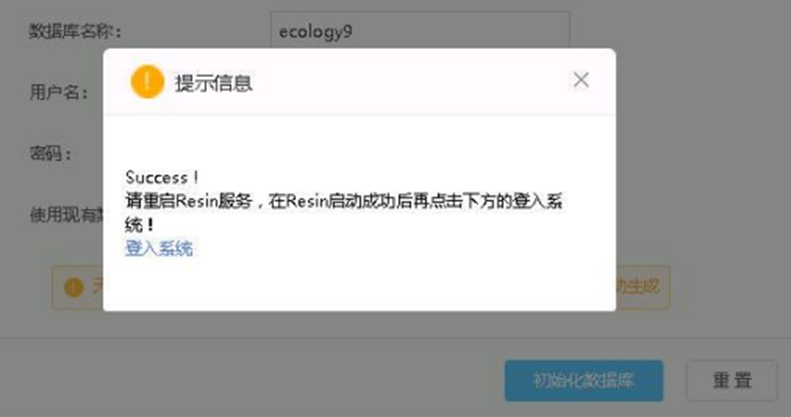Viewport: 791px width, 417px height.
Task: Click the 重置 button
Action: point(732,380)
